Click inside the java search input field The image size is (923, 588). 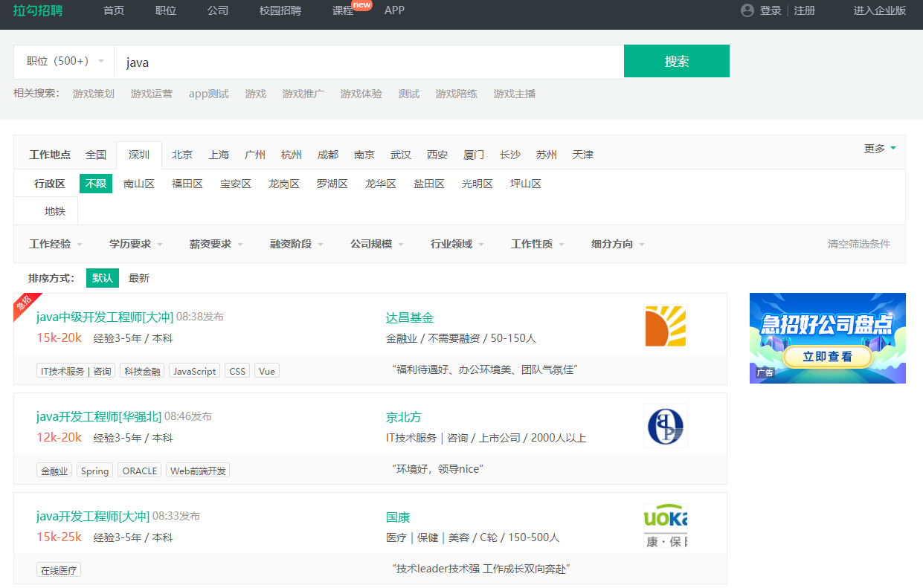pos(298,61)
